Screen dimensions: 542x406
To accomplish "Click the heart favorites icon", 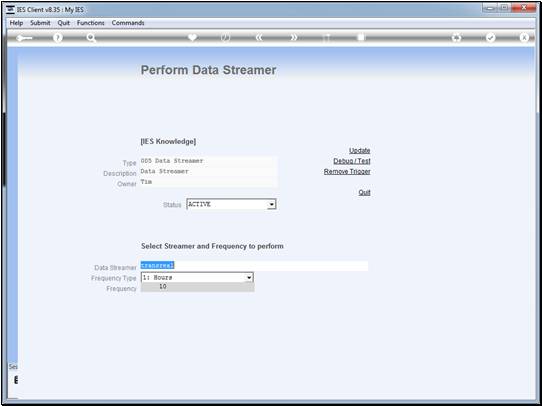I will (x=192, y=37).
